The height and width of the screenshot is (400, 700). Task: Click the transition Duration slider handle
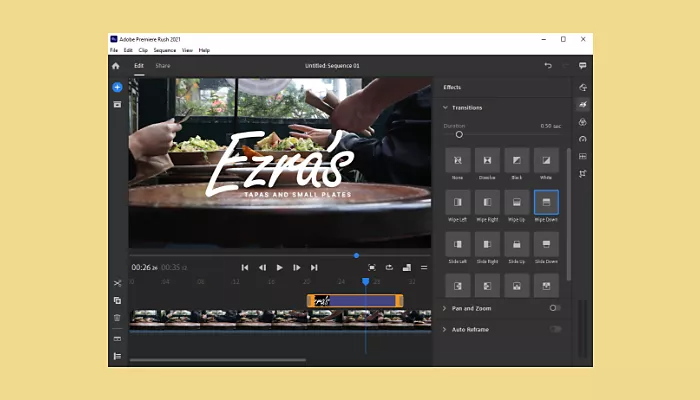point(459,134)
